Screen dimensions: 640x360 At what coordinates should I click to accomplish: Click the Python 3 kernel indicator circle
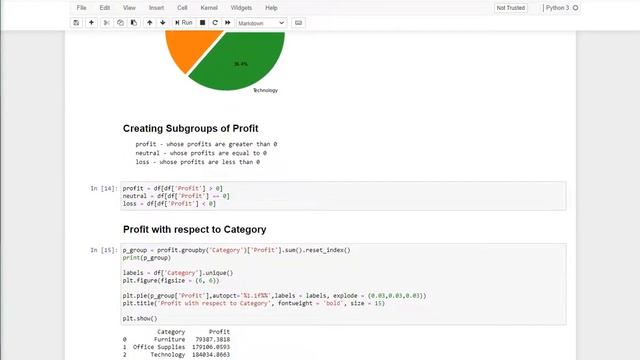576,8
